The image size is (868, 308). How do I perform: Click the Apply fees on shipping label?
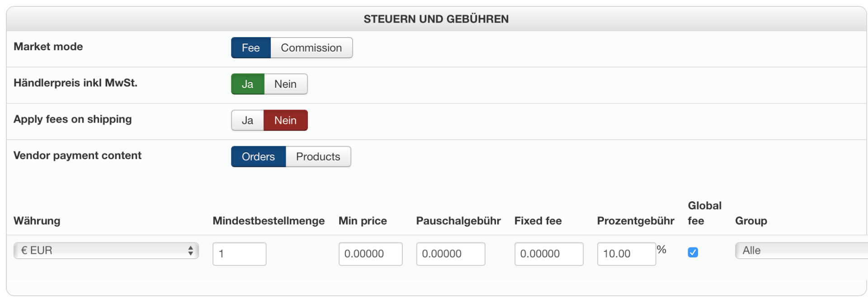coord(73,119)
